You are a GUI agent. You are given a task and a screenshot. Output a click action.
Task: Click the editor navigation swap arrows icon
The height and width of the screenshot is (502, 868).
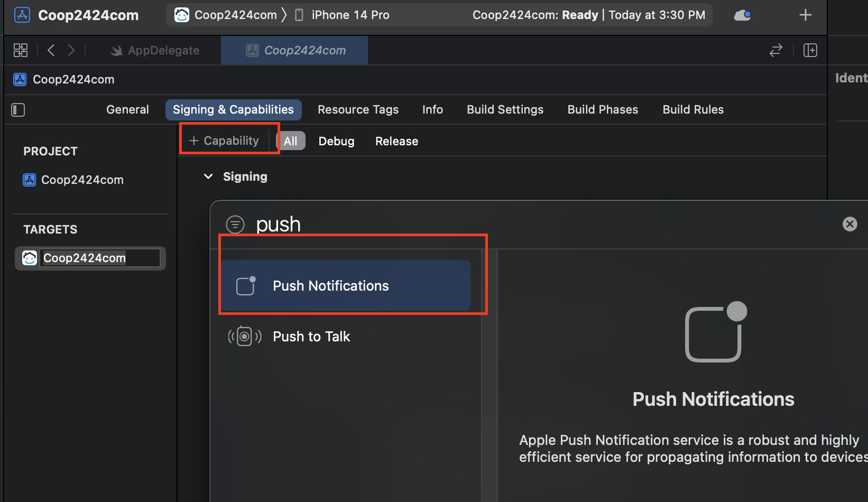[x=775, y=50]
